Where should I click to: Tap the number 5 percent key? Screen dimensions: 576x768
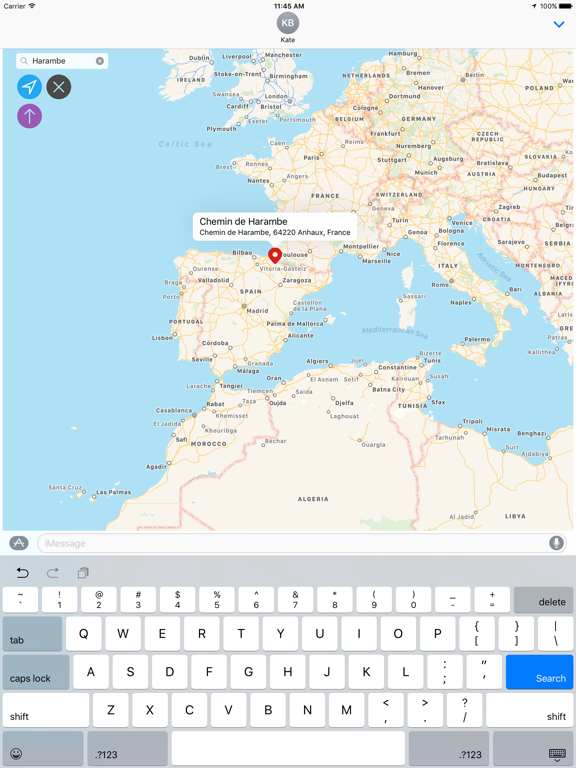(216, 600)
